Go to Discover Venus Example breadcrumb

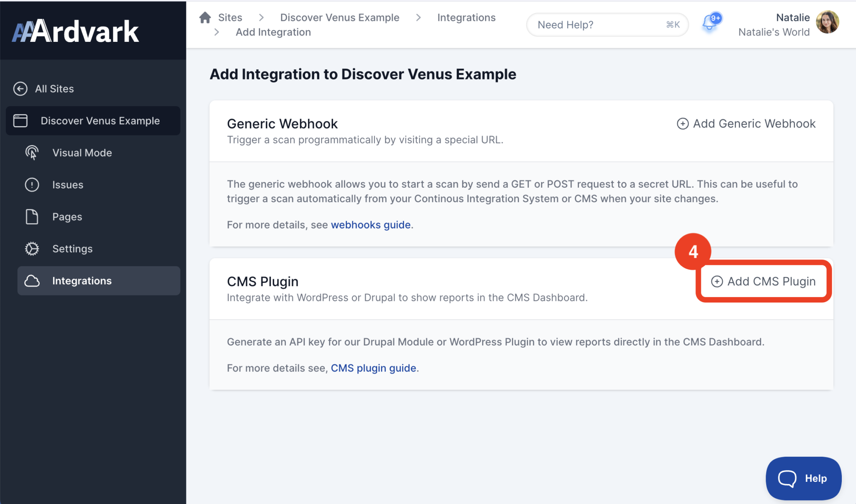[339, 18]
